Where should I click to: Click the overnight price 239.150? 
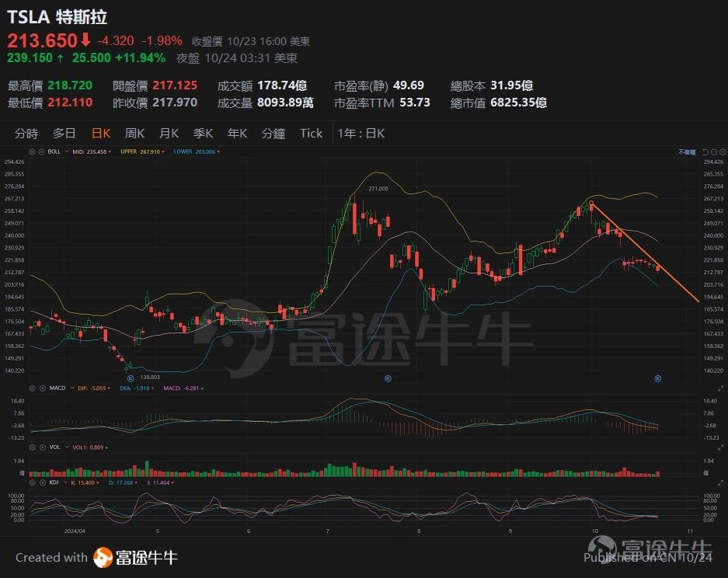click(30, 58)
